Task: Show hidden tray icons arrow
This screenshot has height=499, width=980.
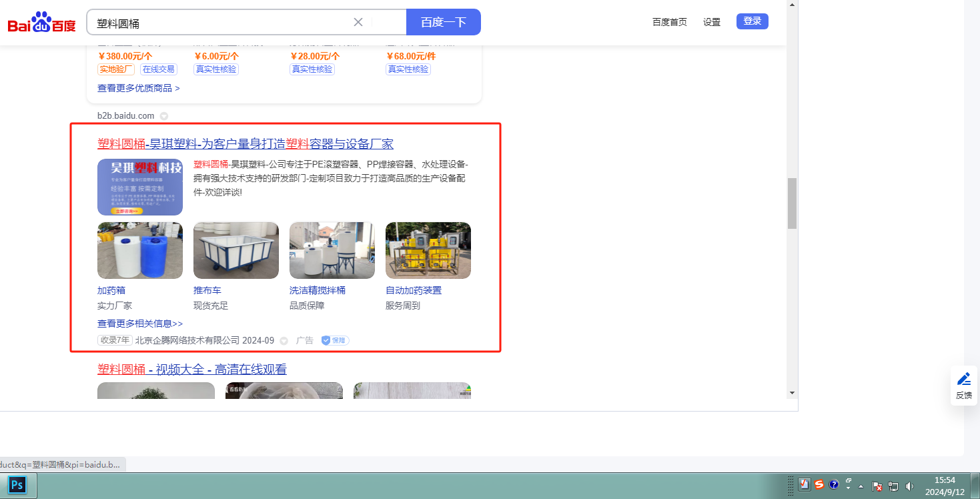Action: pyautogui.click(x=861, y=486)
